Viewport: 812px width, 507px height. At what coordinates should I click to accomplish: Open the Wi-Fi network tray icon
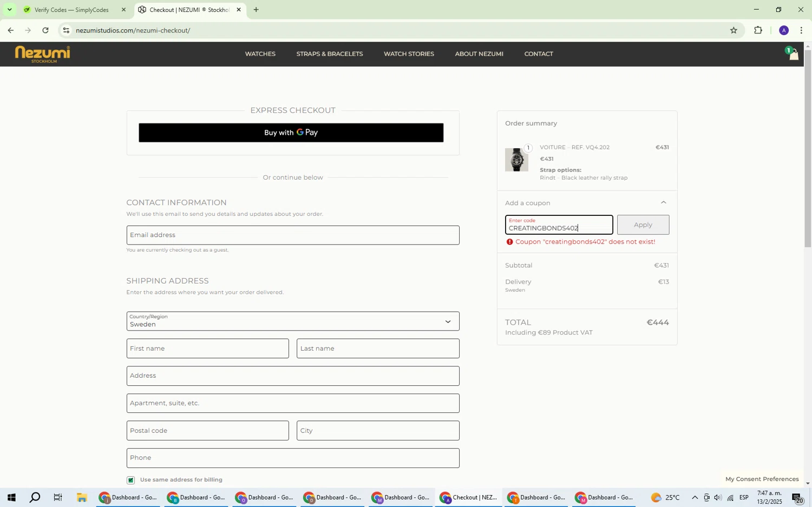[730, 498]
